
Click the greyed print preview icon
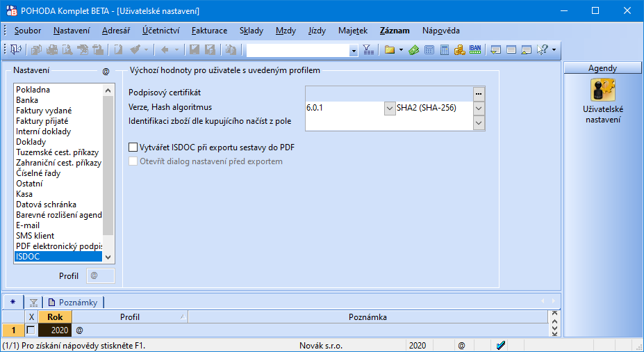[x=67, y=50]
